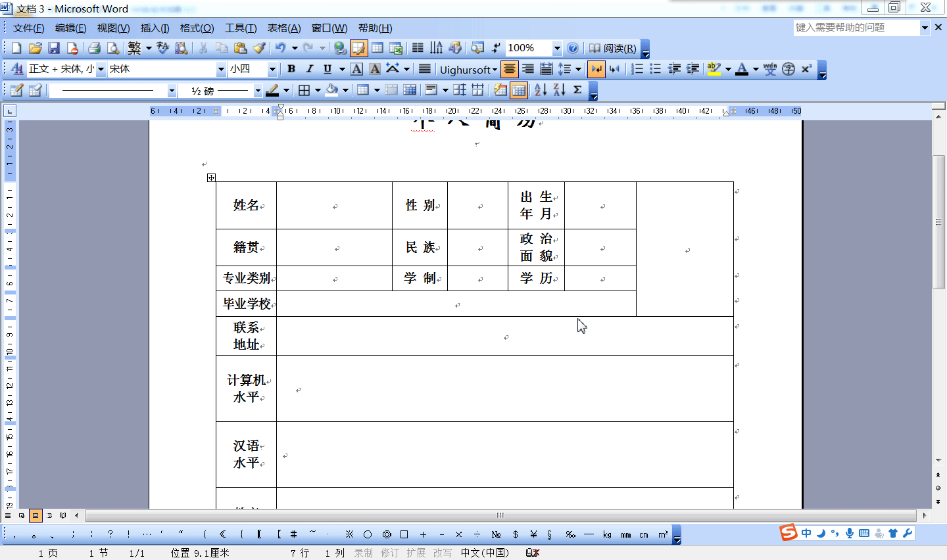Toggle italic formatting

(308, 69)
